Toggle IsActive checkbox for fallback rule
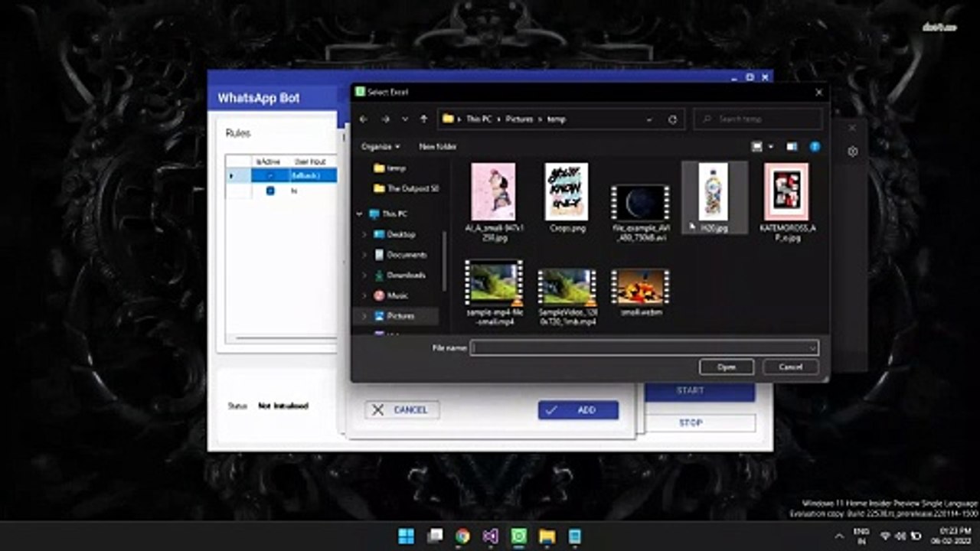The height and width of the screenshot is (551, 980). 270,176
